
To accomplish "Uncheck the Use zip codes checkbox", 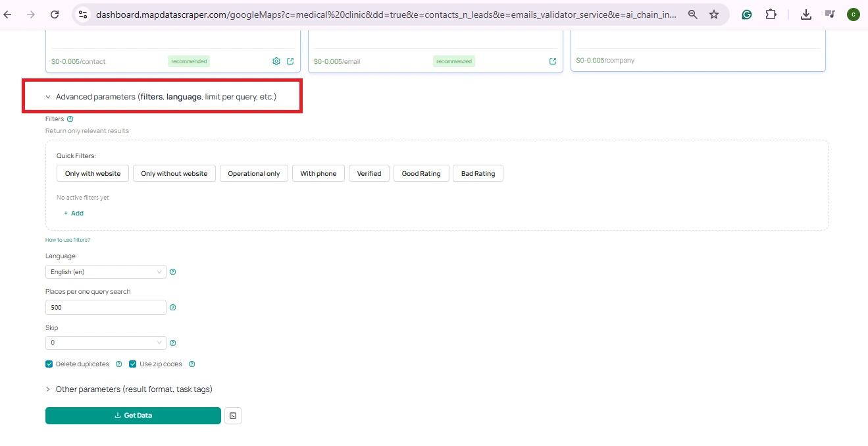I will click(133, 364).
